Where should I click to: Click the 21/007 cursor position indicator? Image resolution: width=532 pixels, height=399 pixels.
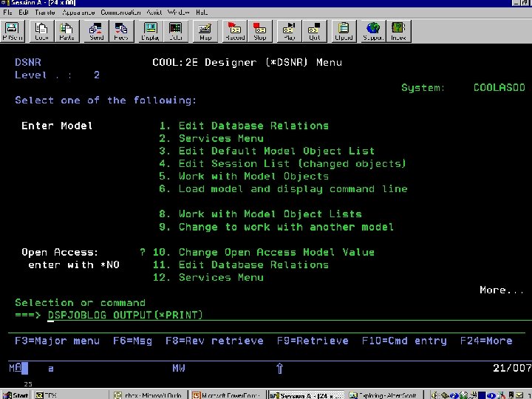click(x=512, y=368)
